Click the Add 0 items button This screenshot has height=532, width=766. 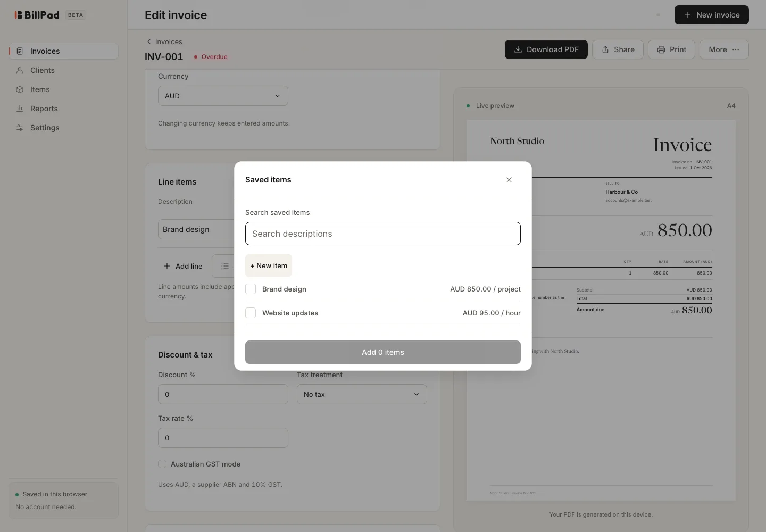click(383, 352)
